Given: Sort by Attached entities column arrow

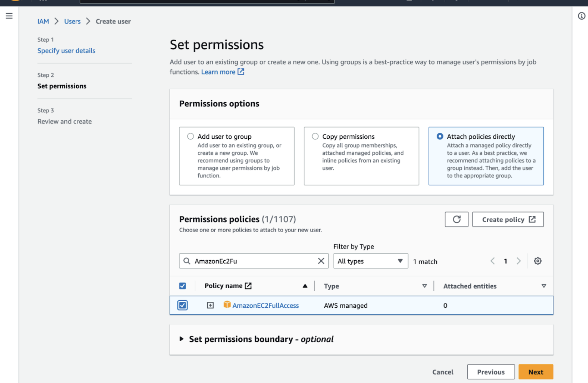Looking at the screenshot, I should (x=543, y=286).
